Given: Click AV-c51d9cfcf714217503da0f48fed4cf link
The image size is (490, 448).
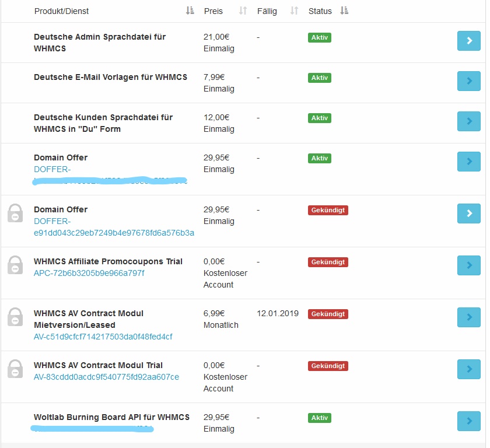Looking at the screenshot, I should (103, 337).
